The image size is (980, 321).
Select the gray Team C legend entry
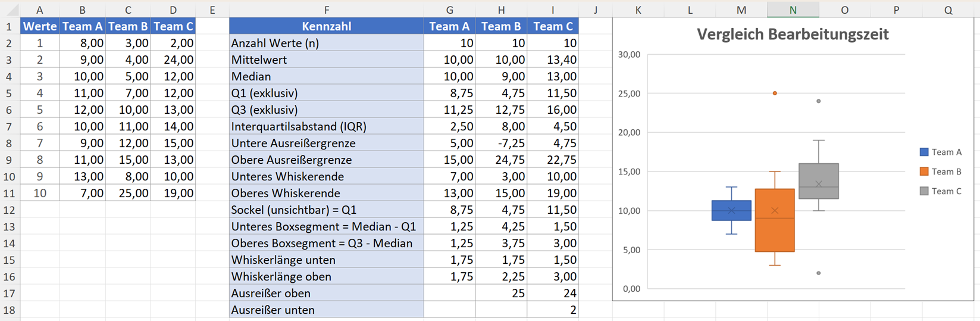[x=941, y=191]
